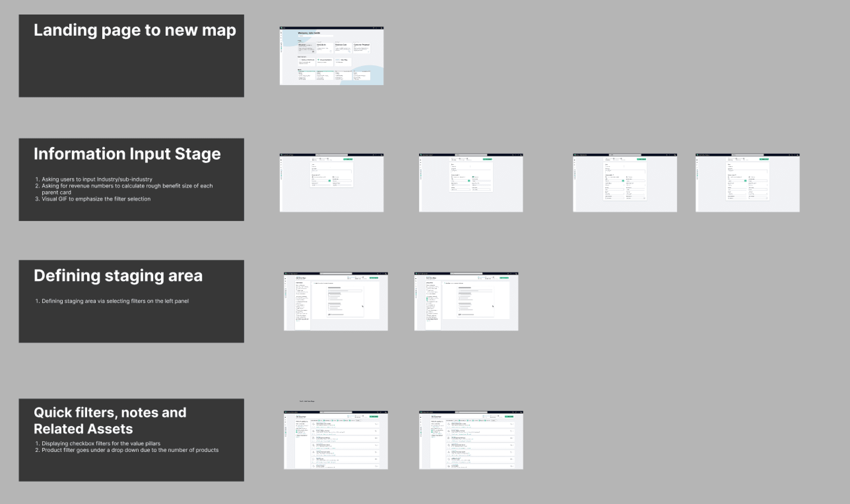
Task: Click the 'Information Input Stage' heading text
Action: click(x=127, y=154)
